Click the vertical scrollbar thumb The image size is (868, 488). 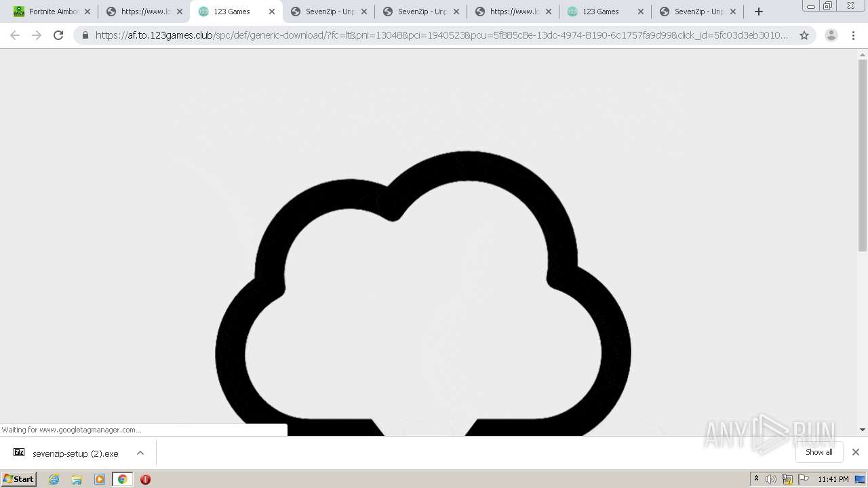863,155
